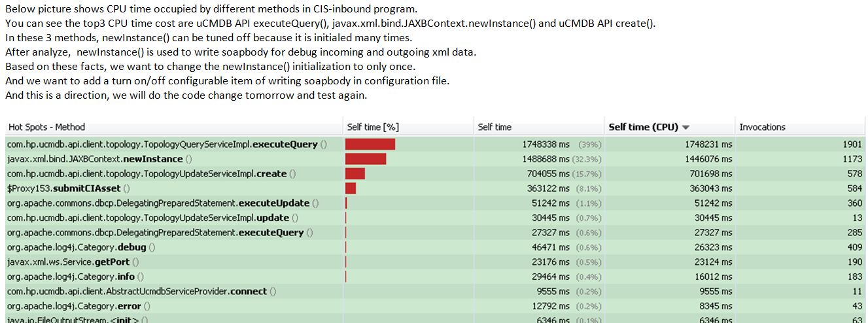
Task: Select the $Proxy153.submitCIAsset row
Action: pos(59,188)
